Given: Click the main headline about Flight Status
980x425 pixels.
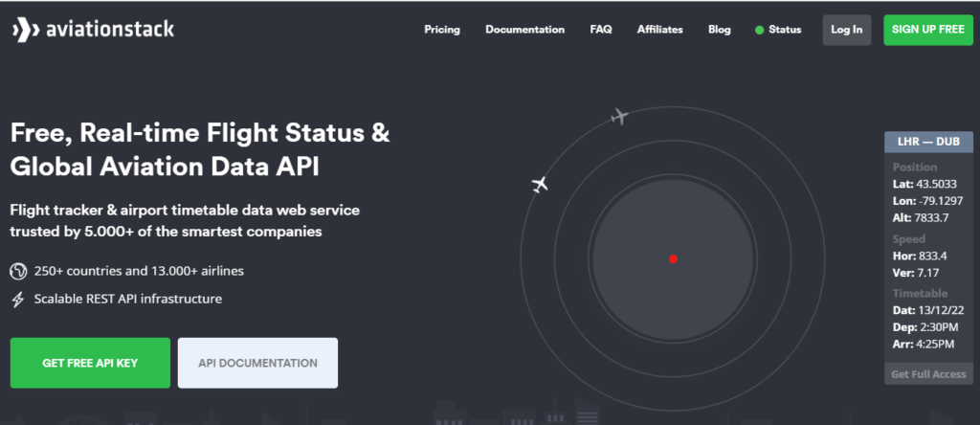Looking at the screenshot, I should click(200, 150).
